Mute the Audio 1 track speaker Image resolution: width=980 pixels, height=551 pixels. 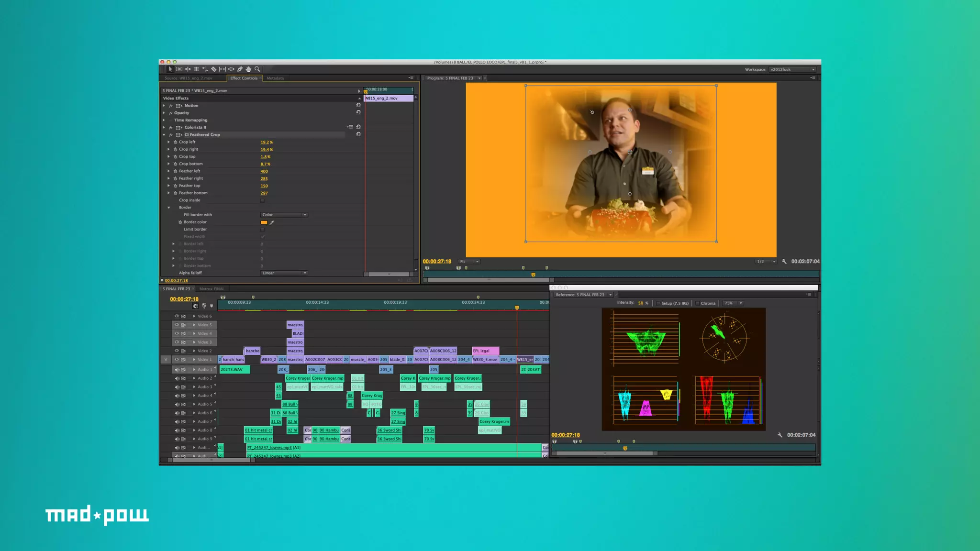pos(177,370)
